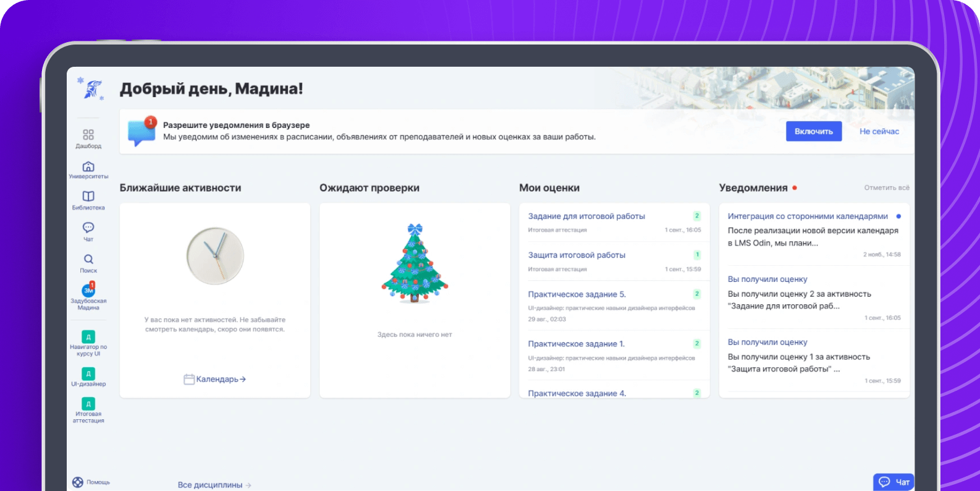Click Отметить всё in notifications
The image size is (980, 491).
coord(887,187)
